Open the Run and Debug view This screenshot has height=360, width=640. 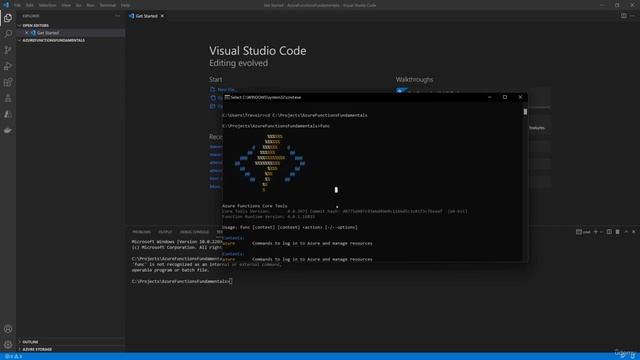[8, 66]
